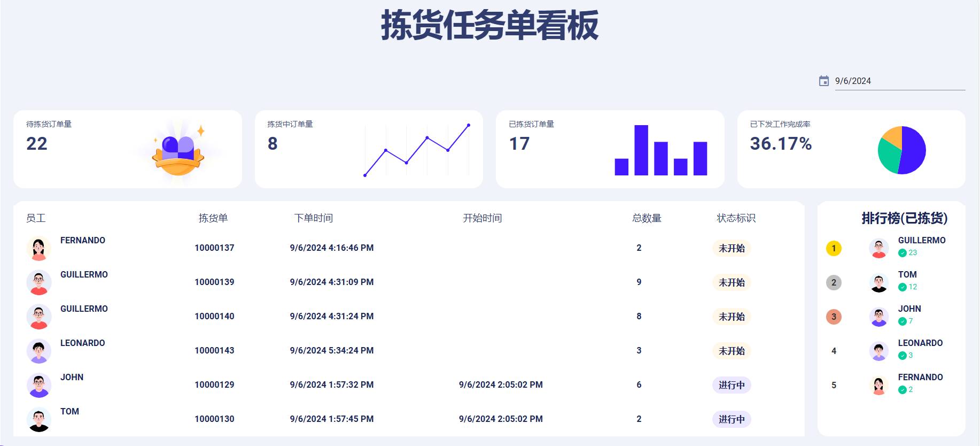
Task: Click LEONARDO's avatar in the employee table
Action: pos(38,351)
